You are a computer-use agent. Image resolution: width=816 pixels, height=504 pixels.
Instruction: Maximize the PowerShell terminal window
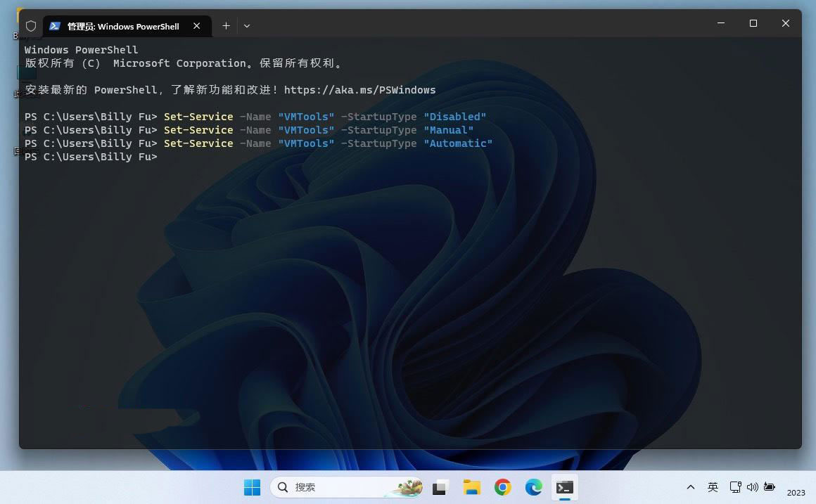(753, 24)
